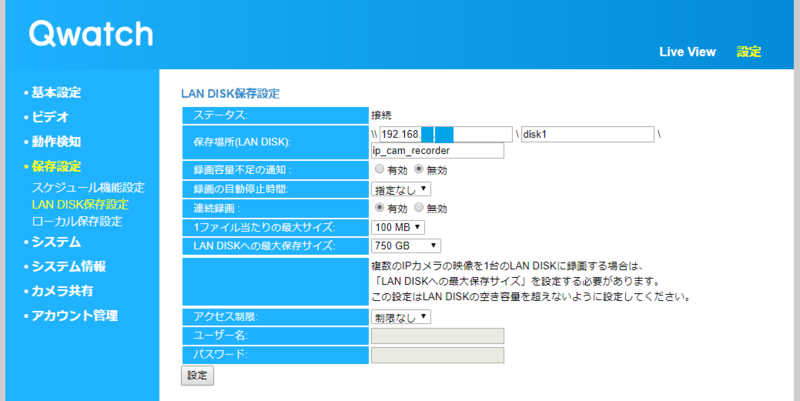This screenshot has width=800, height=401.
Task: Click the 設定 submit button
Action: 197,375
